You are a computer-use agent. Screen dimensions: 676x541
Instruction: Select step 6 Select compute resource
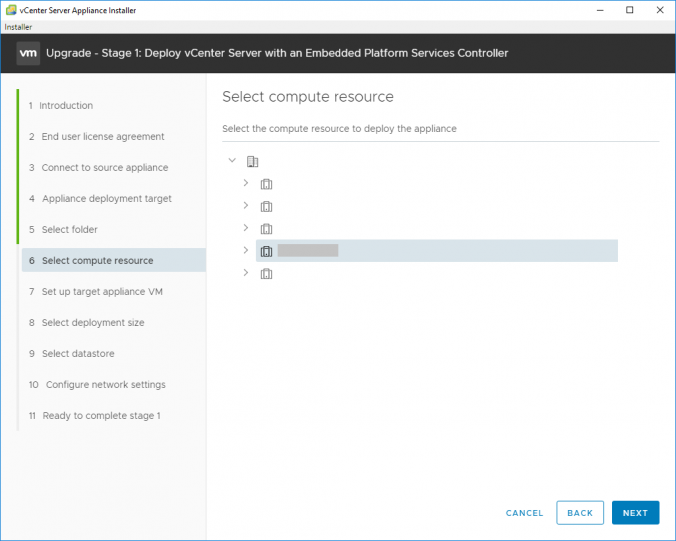coord(114,260)
